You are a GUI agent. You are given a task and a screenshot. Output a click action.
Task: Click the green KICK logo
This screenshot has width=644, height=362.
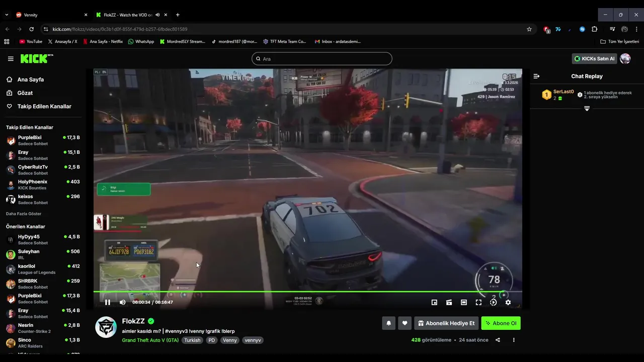(36, 59)
